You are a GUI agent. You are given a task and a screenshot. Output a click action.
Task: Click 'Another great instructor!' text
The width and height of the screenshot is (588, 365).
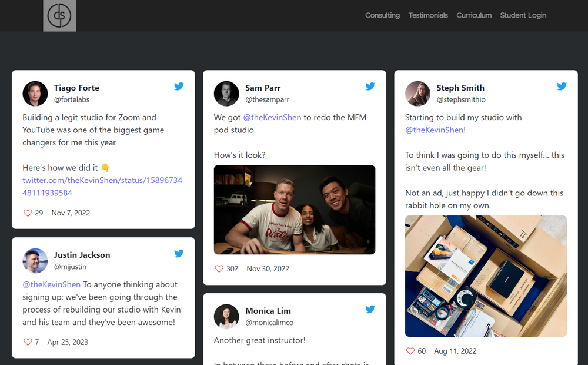(259, 341)
